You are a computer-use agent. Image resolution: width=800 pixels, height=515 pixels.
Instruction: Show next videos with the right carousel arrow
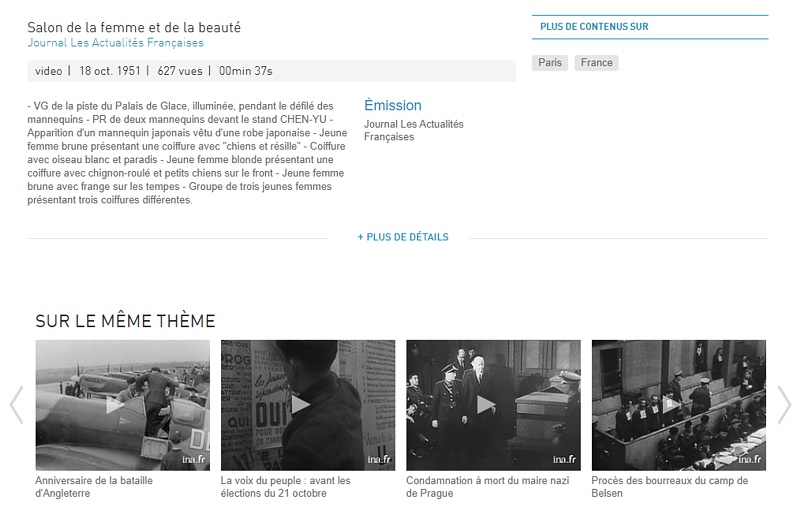point(784,405)
